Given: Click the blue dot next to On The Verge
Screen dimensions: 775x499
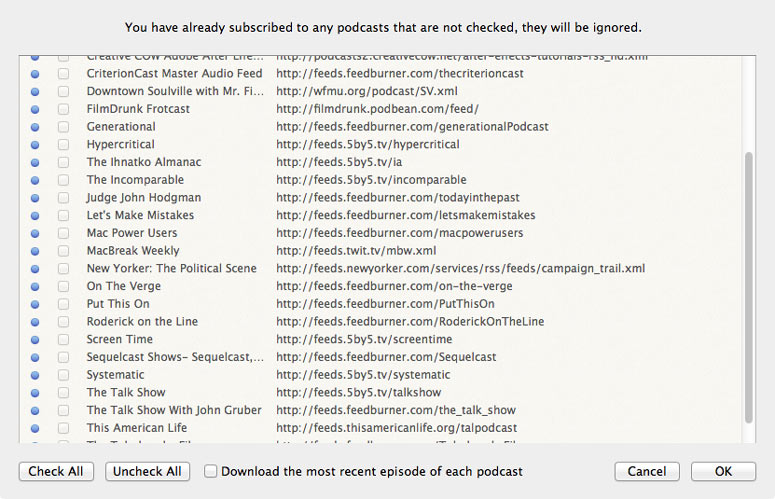Looking at the screenshot, I should (x=35, y=287).
